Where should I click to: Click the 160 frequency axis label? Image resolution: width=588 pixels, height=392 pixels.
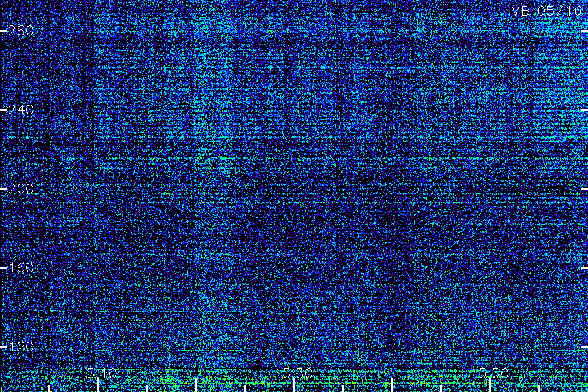pyautogui.click(x=21, y=267)
